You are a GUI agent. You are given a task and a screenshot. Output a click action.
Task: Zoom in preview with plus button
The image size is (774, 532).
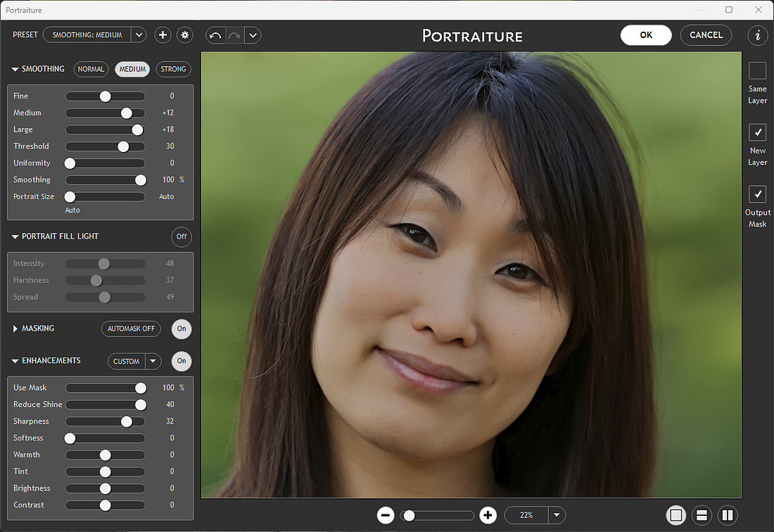pos(488,515)
